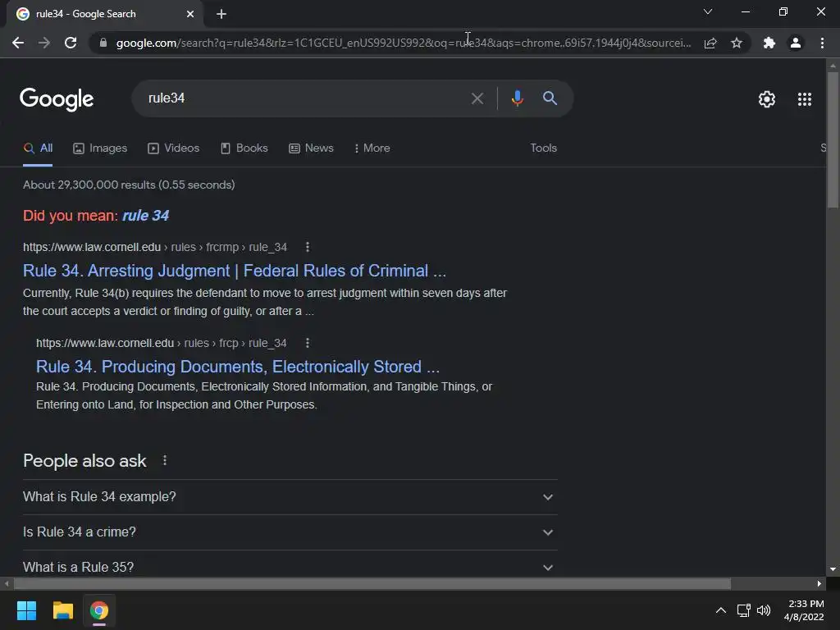Open File Explorer from taskbar
The height and width of the screenshot is (630, 840).
pyautogui.click(x=62, y=610)
